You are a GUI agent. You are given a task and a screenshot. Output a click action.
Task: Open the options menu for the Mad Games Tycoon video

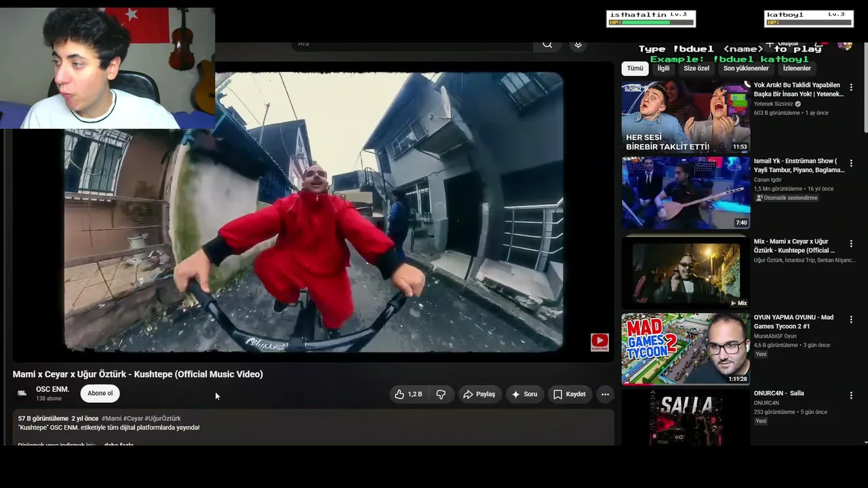(851, 319)
